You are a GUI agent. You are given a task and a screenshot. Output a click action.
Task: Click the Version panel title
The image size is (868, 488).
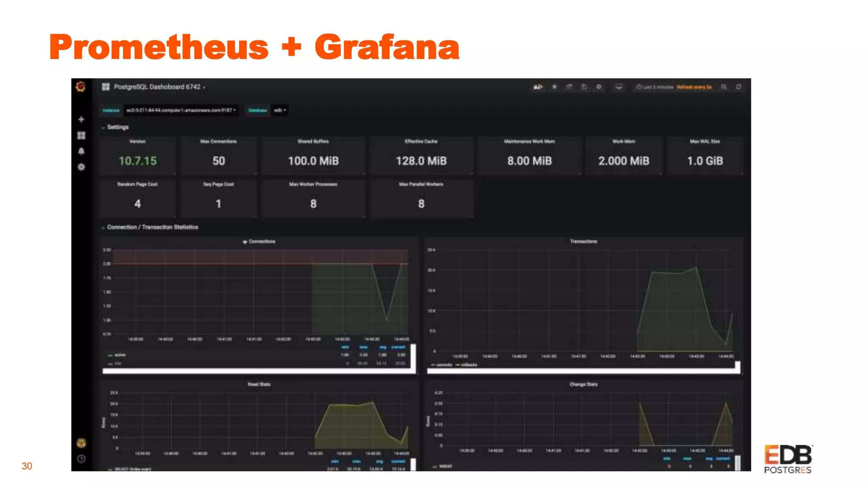click(137, 141)
